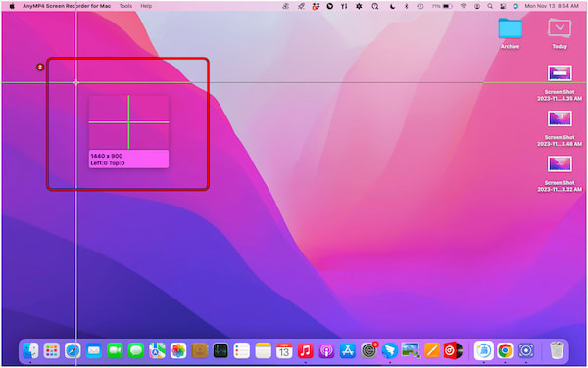Viewport: 588px width, 368px height.
Task: Open Spotlight search magnifier icon
Action: coord(490,6)
